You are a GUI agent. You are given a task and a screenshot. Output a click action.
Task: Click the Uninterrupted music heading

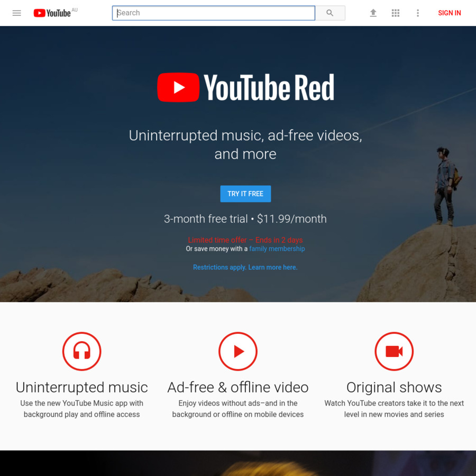81,387
